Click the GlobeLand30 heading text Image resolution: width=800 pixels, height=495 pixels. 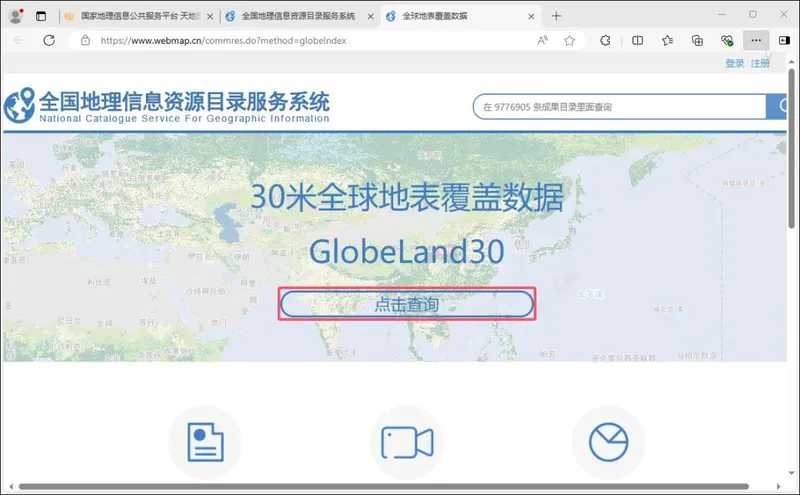coord(407,251)
